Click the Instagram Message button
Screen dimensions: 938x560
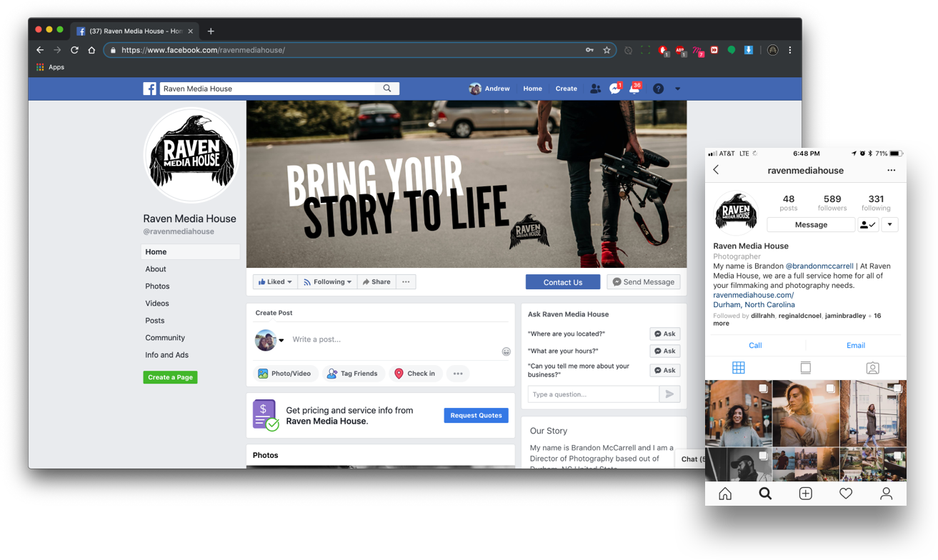pos(811,224)
